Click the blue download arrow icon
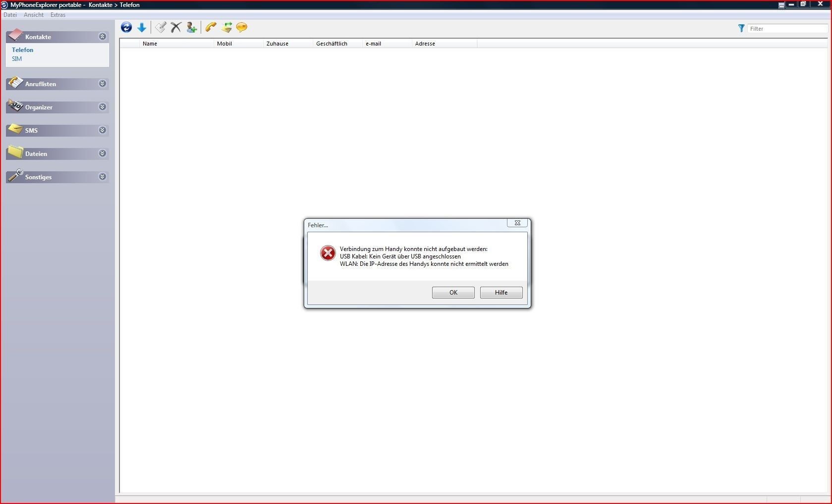 pos(142,27)
